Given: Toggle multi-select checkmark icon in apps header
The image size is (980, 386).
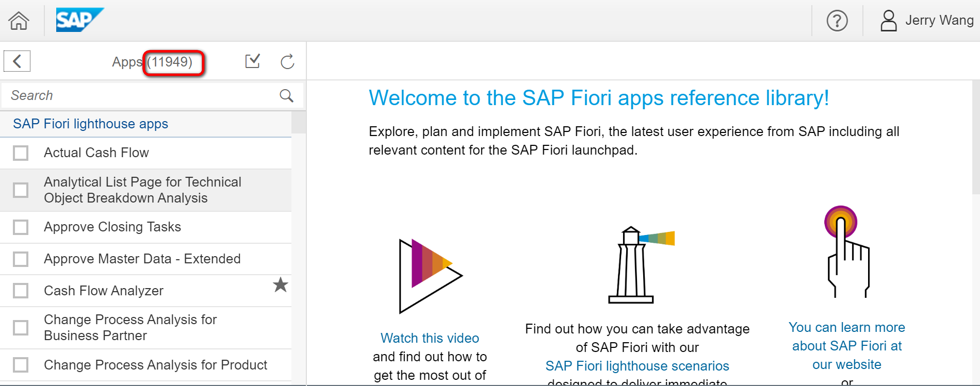Looking at the screenshot, I should click(x=252, y=61).
